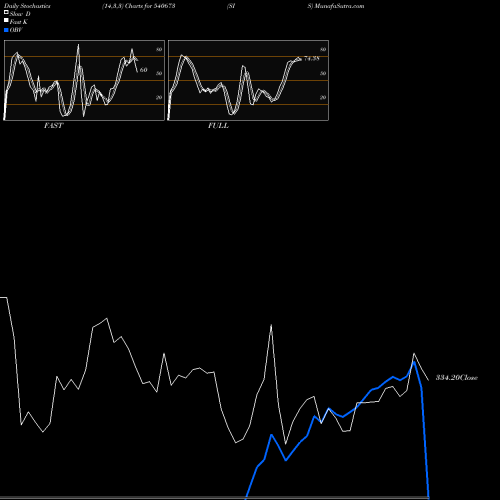Click the 'FULL' caption under the chart
This screenshot has height=500, width=500.
[x=218, y=126]
